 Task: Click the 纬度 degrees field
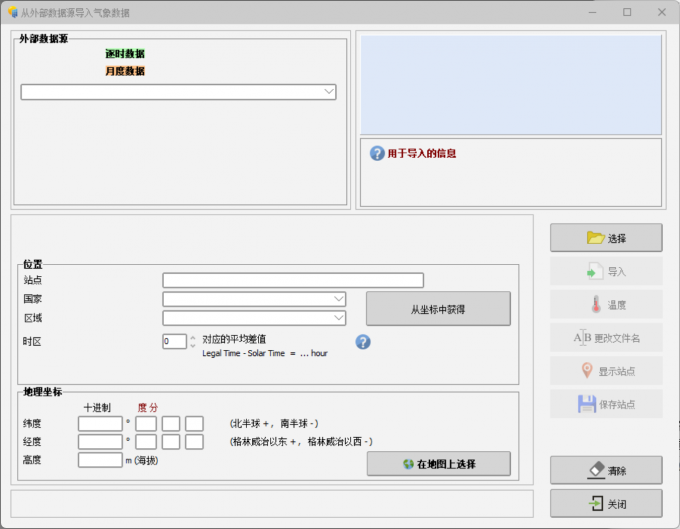click(x=146, y=424)
